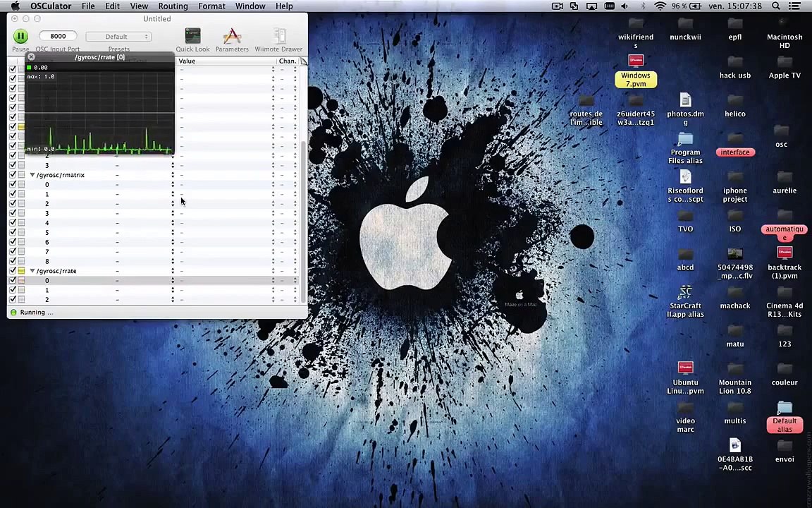This screenshot has height=508, width=812.
Task: Click the table corner icon beside Chan. header
Action: (x=304, y=61)
